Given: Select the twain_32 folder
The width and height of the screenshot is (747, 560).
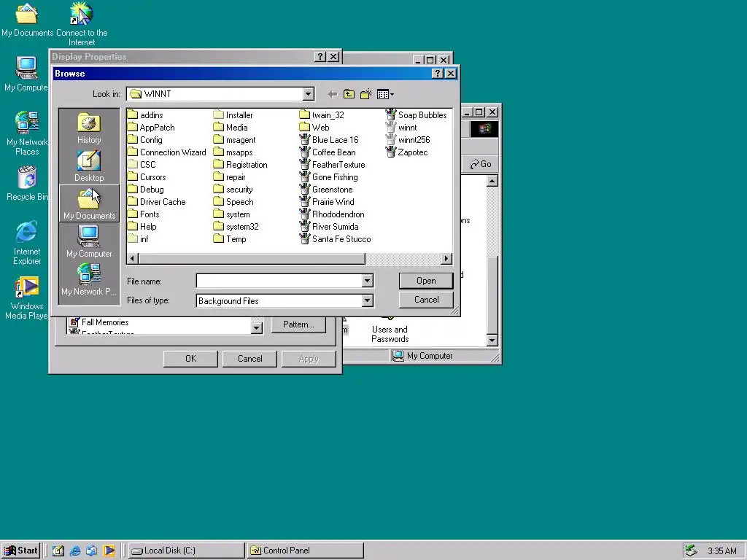Looking at the screenshot, I should click(322, 115).
